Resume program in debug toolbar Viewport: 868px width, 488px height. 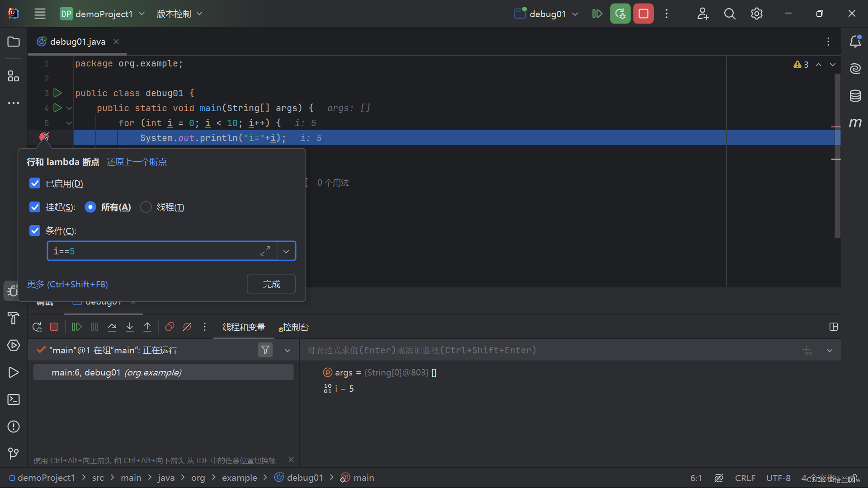pos(77,327)
